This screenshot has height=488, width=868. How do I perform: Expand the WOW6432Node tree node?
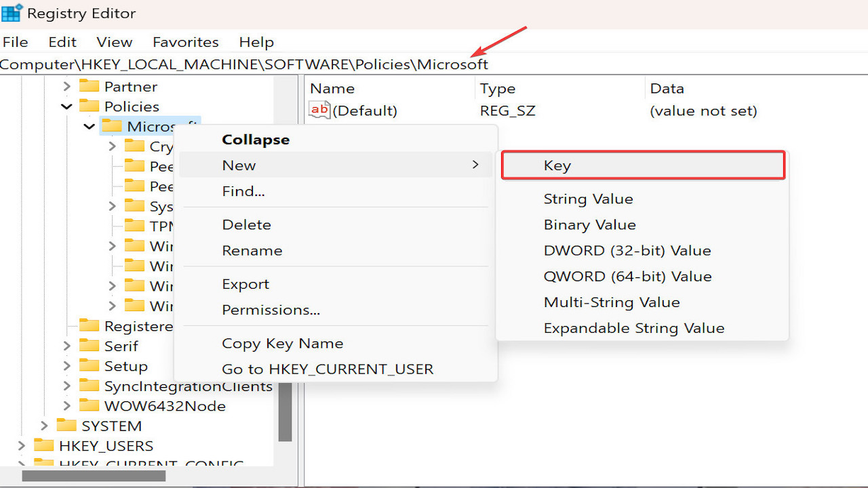(x=66, y=406)
